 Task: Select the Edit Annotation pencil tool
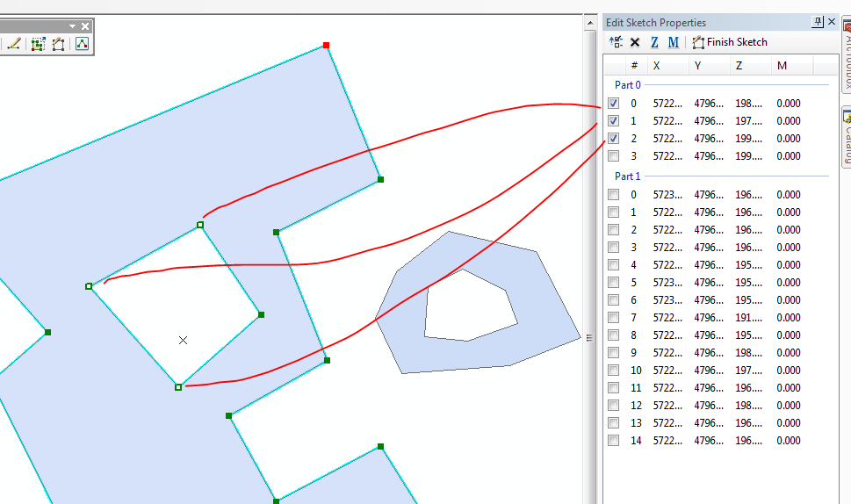pos(14,44)
